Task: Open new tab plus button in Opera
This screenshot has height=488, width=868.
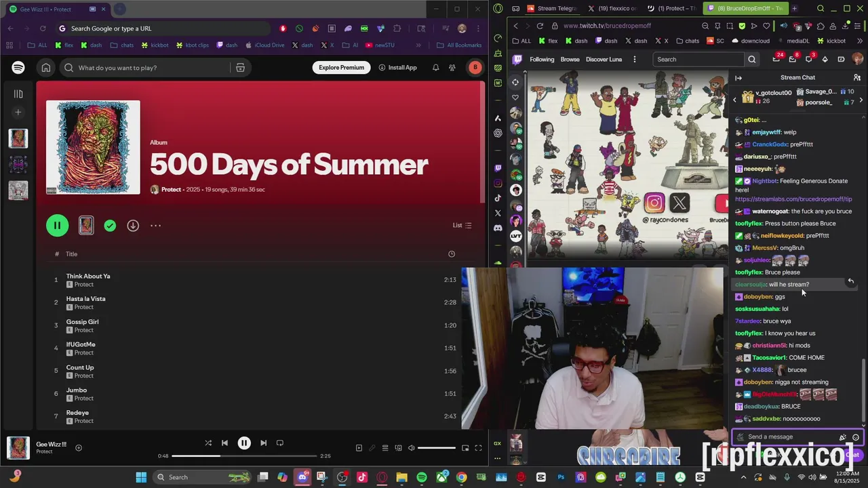Action: [x=794, y=9]
